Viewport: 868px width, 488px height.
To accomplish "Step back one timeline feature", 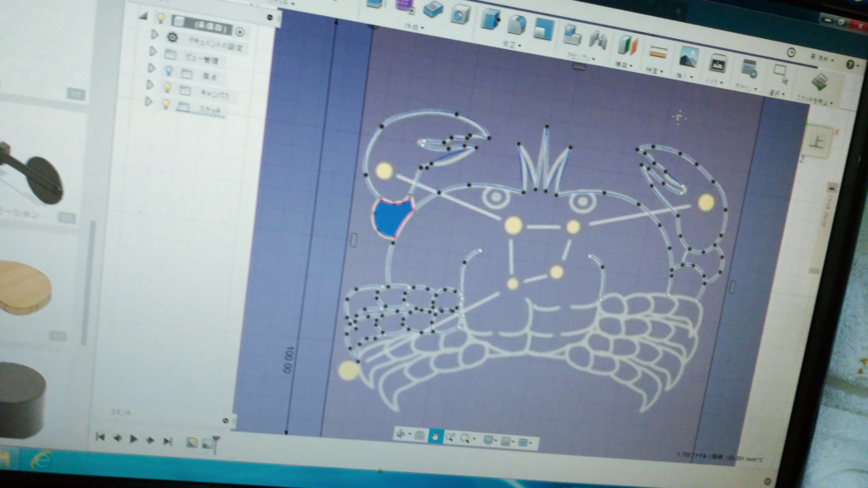I will (117, 438).
